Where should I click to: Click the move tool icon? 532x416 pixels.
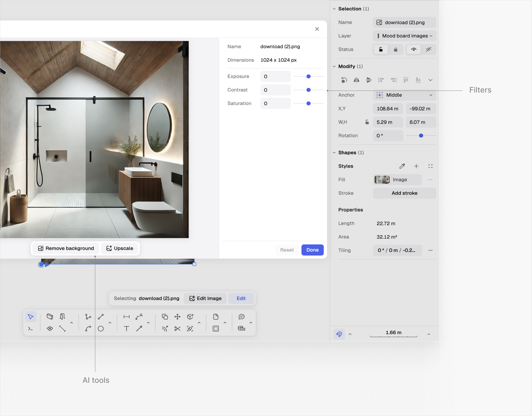point(178,317)
